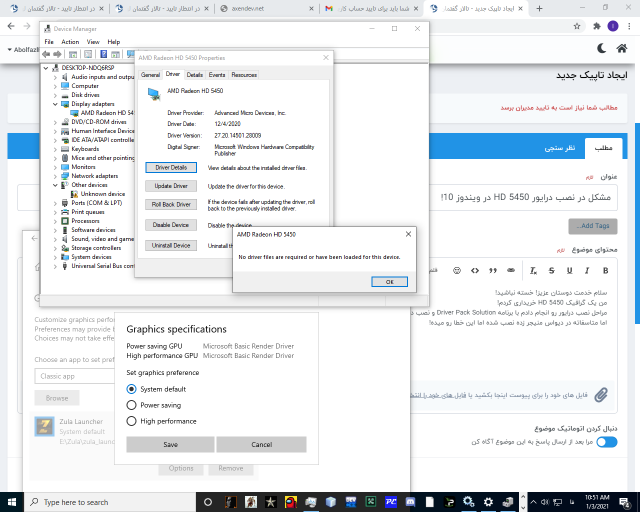Image resolution: width=640 pixels, height=512 pixels.
Task: Click the topic title input field
Action: click(524, 197)
